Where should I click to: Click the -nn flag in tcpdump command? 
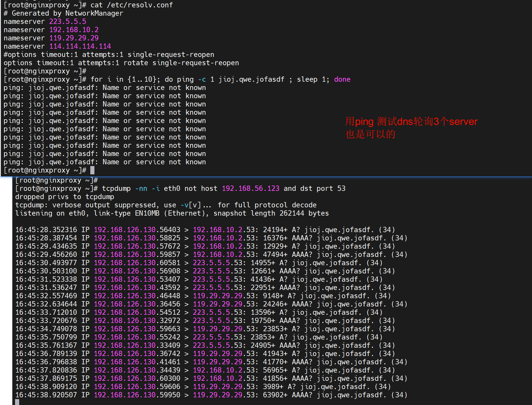pyautogui.click(x=141, y=188)
